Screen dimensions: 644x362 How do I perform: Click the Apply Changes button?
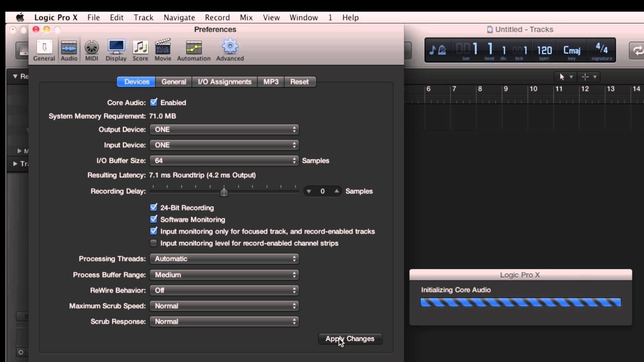(x=350, y=339)
